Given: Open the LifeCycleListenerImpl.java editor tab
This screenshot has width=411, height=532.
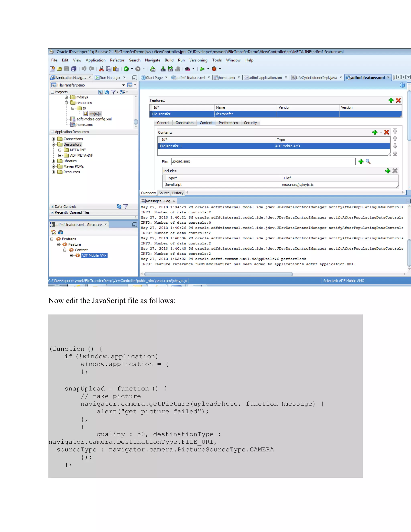Looking at the screenshot, I should click(316, 78).
